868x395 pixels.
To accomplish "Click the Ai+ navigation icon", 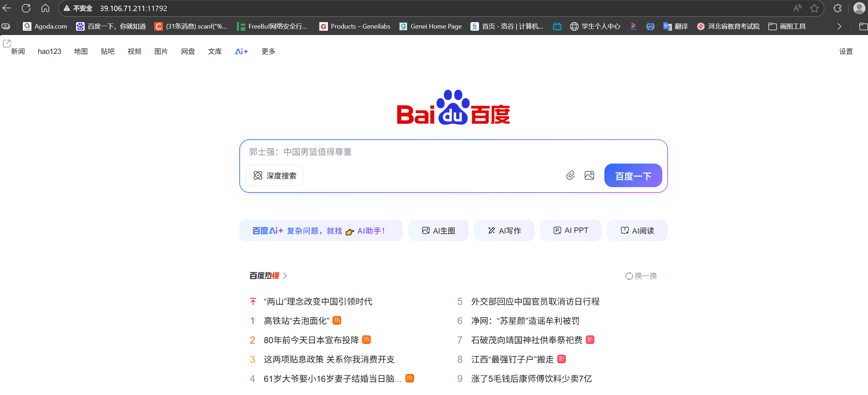I will point(241,51).
